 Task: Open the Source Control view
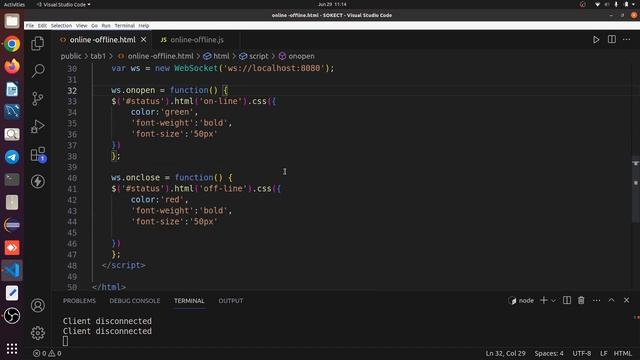coord(38,98)
